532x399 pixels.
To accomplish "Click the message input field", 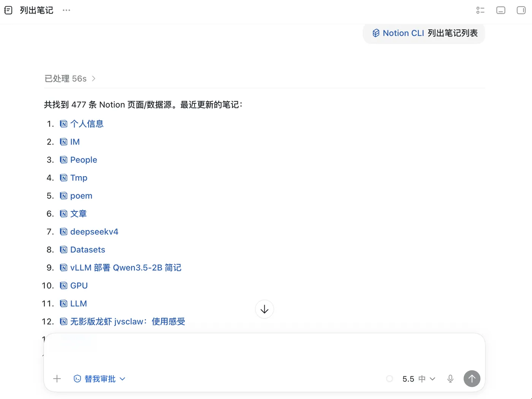I will (264, 351).
